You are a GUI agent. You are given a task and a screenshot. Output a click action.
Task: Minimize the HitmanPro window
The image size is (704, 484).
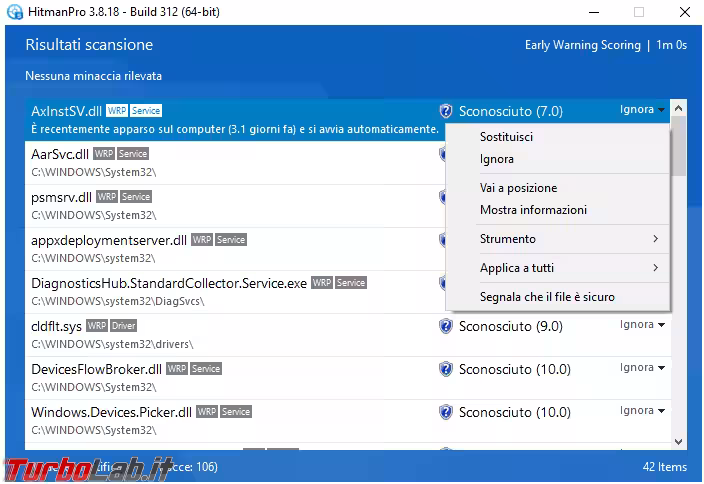point(594,12)
